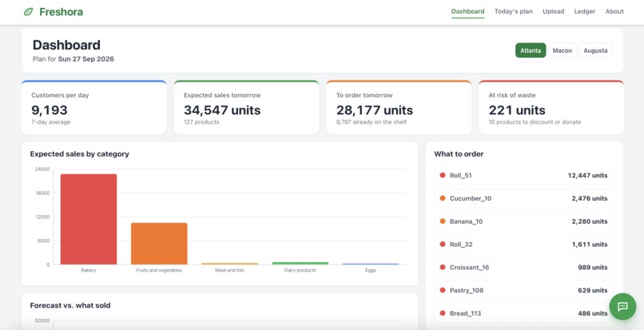Open the Dashboard nav tab
The image size is (644, 330).
click(x=467, y=11)
